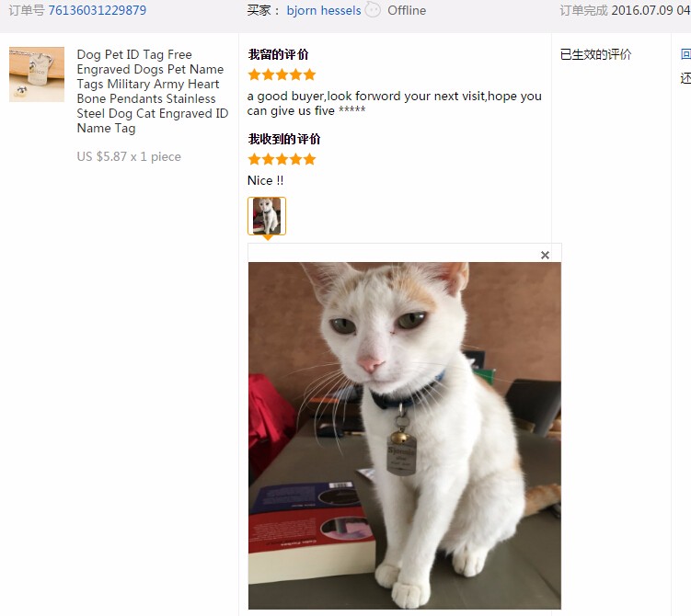The image size is (691, 616).
Task: Click the 'Nice !!' review text
Action: point(265,180)
